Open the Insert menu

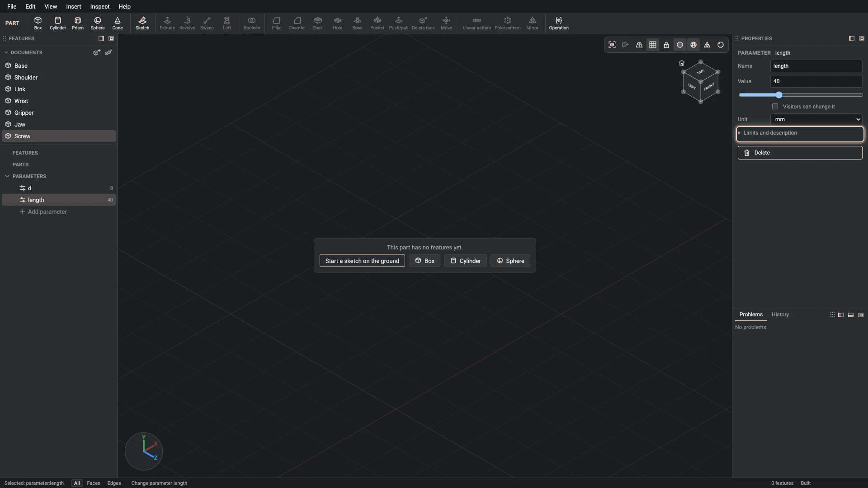coord(74,6)
